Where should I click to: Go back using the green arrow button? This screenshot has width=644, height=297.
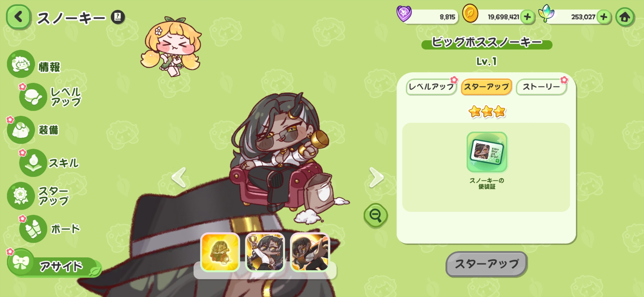[18, 17]
